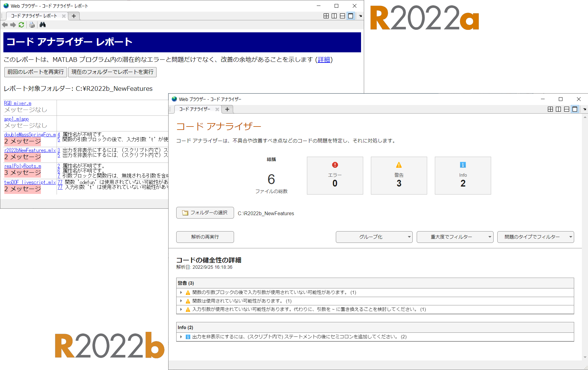Click folder path C:\R2022b_NewFeatures text
This screenshot has width=588, height=370.
pos(266,214)
